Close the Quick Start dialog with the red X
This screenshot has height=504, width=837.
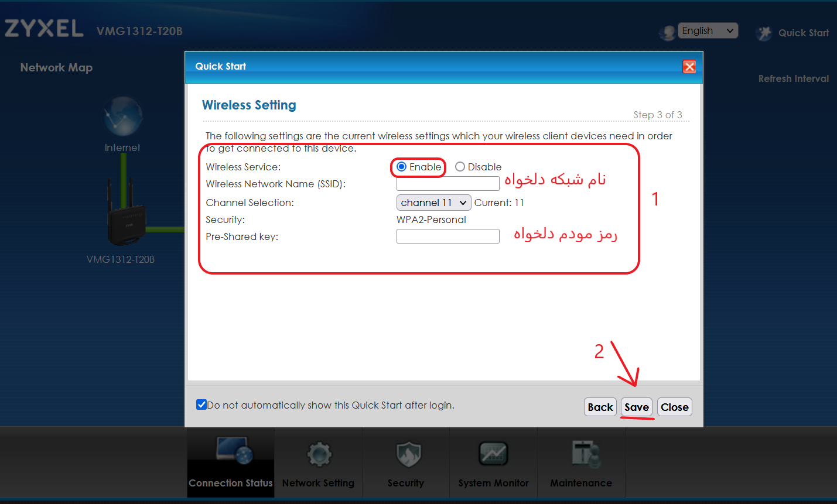coord(689,67)
